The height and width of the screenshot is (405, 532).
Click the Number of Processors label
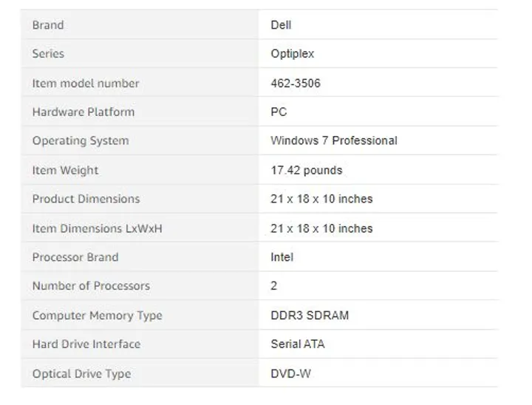pyautogui.click(x=92, y=286)
